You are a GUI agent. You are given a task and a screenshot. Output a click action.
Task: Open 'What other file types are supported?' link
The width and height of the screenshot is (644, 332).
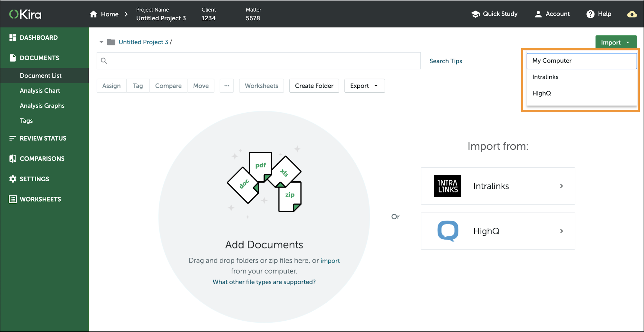pos(264,282)
